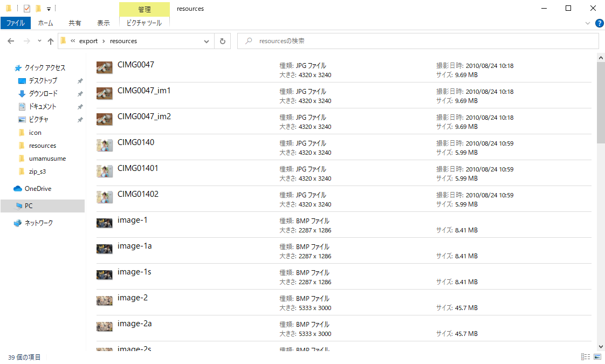Click the new folder quick access icon
The image size is (605, 364).
pyautogui.click(x=38, y=8)
